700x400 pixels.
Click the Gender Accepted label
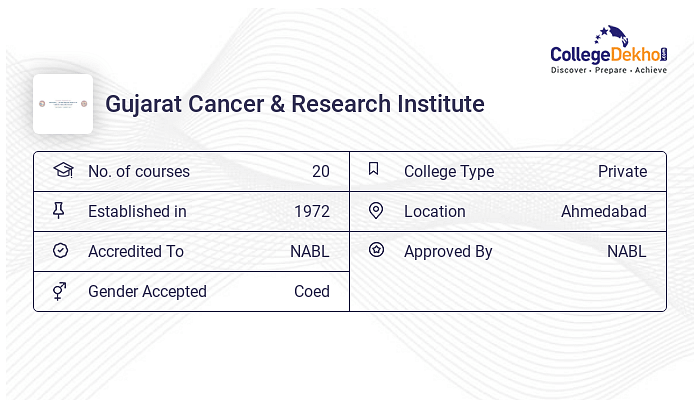[147, 292]
